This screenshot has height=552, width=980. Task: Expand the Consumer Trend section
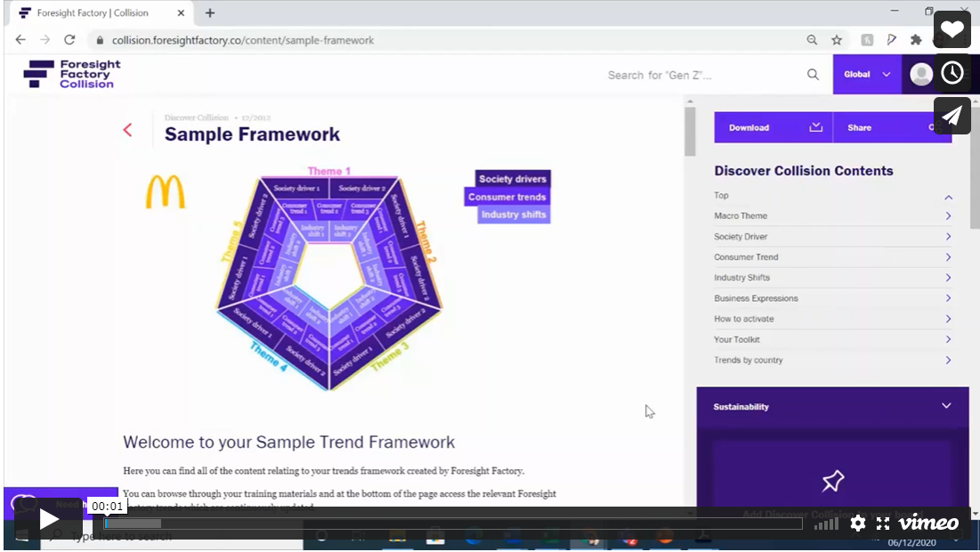[833, 256]
